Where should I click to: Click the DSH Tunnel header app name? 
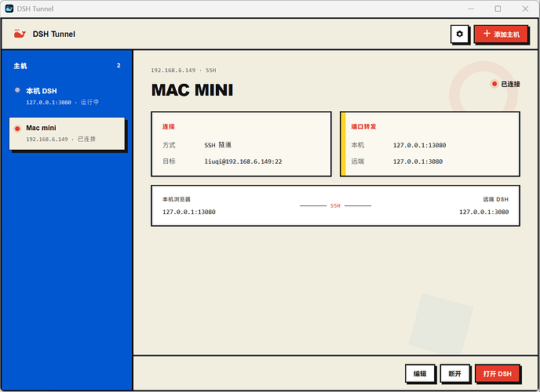[x=53, y=34]
